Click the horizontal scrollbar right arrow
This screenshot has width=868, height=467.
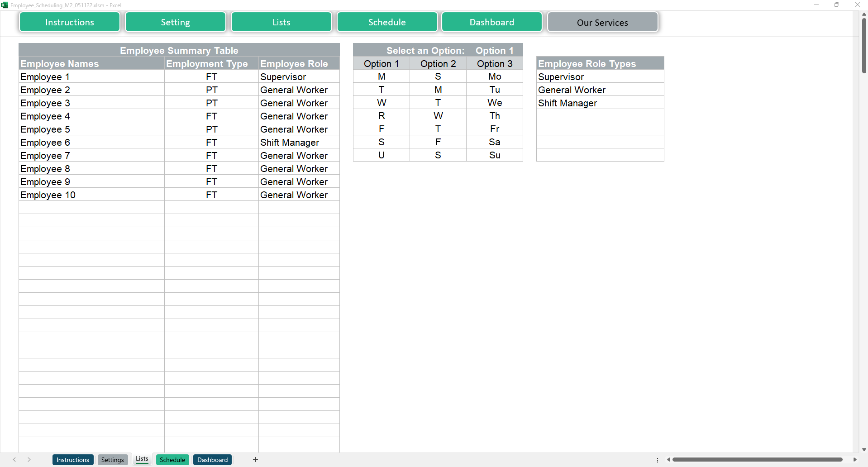[x=855, y=460]
